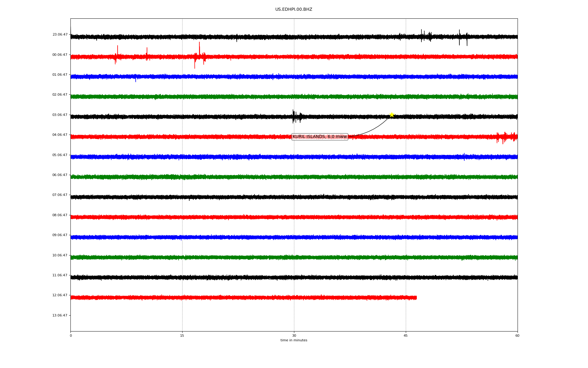Click the 05:06:47 row time label

coord(60,155)
